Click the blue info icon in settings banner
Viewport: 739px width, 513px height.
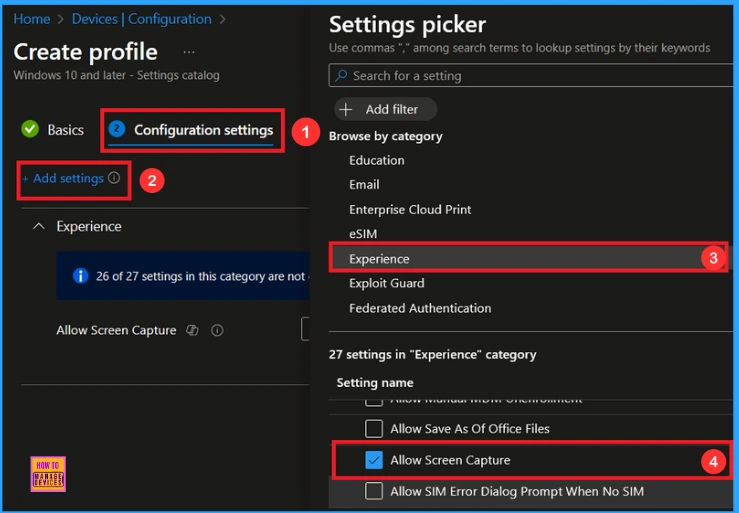click(x=81, y=276)
